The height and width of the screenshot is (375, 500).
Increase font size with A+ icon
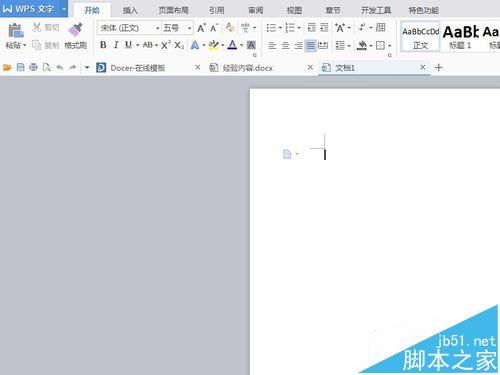click(201, 28)
